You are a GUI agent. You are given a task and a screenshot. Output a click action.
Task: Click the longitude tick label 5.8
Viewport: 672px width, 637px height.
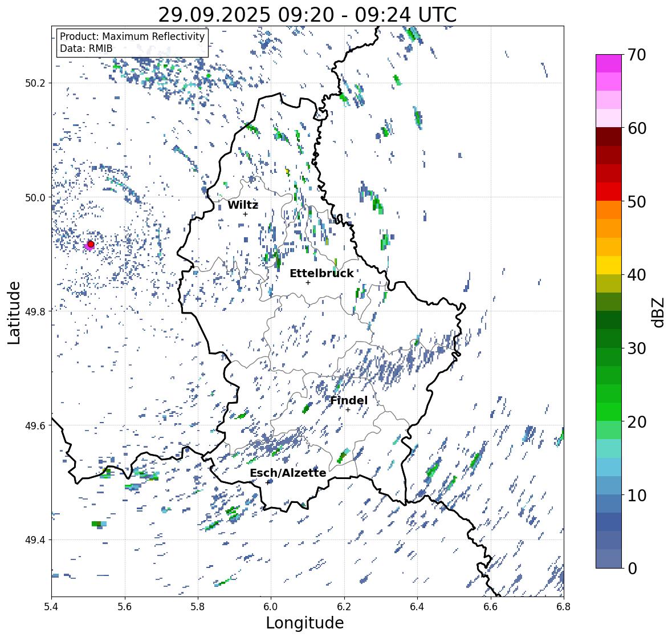198,607
